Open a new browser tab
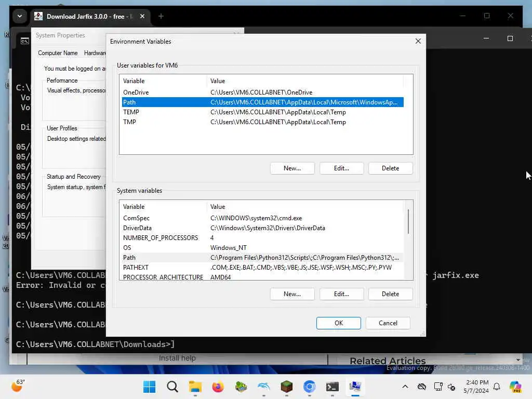 [x=161, y=16]
